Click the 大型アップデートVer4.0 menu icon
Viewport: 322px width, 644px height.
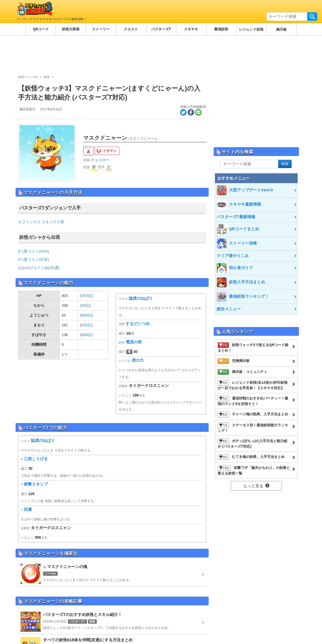coord(222,190)
